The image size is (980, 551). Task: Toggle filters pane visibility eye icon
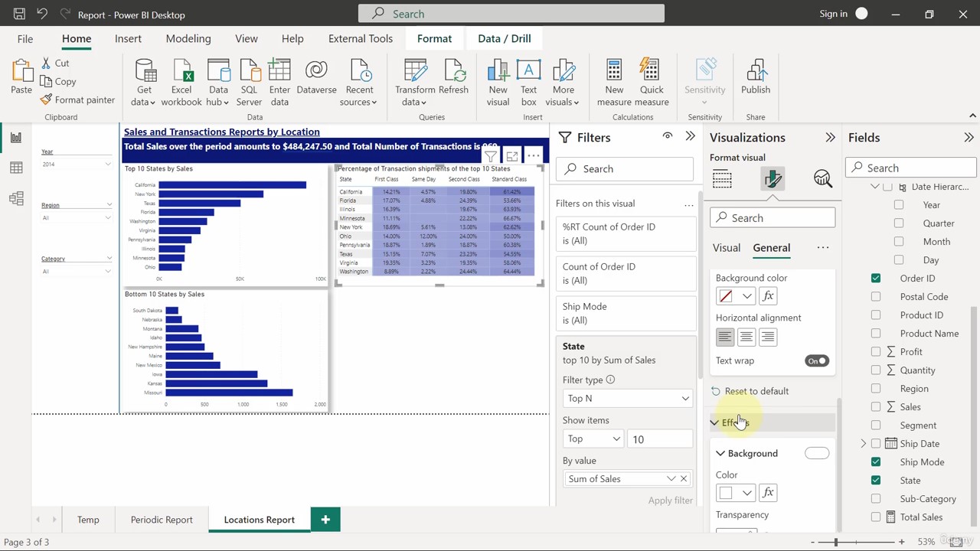click(668, 136)
